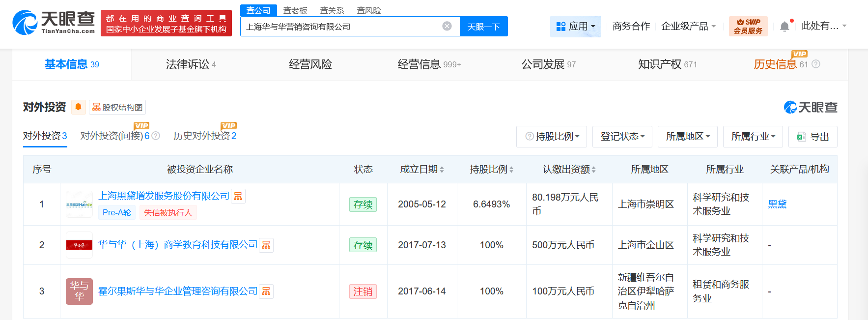Click help icon next to 历史信息
Viewport: 868px width, 320px height.
point(816,64)
